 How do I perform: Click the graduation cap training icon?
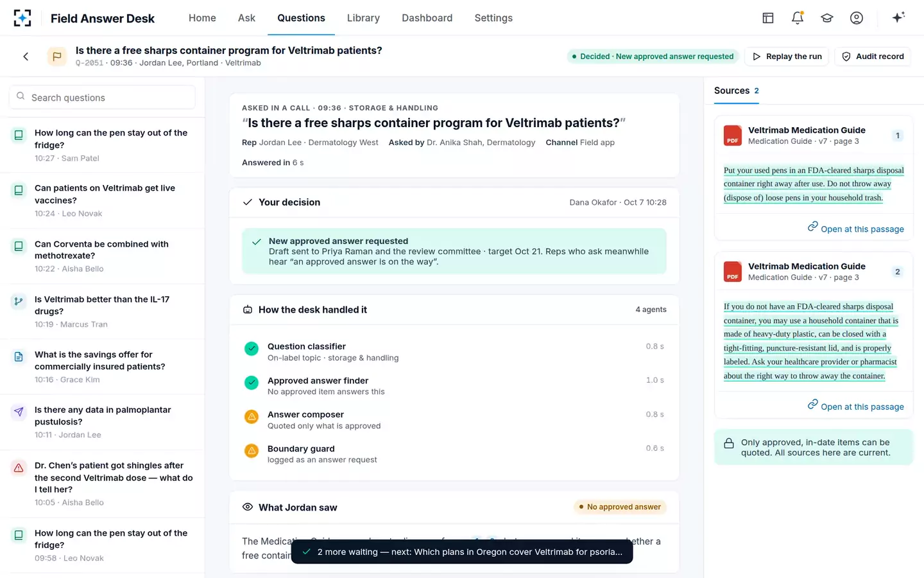(x=827, y=18)
